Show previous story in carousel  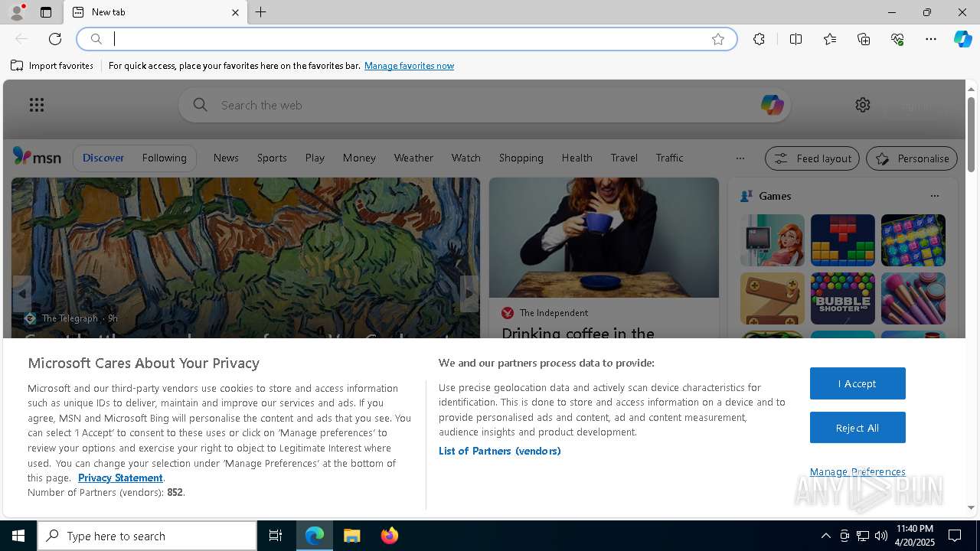coord(21,294)
